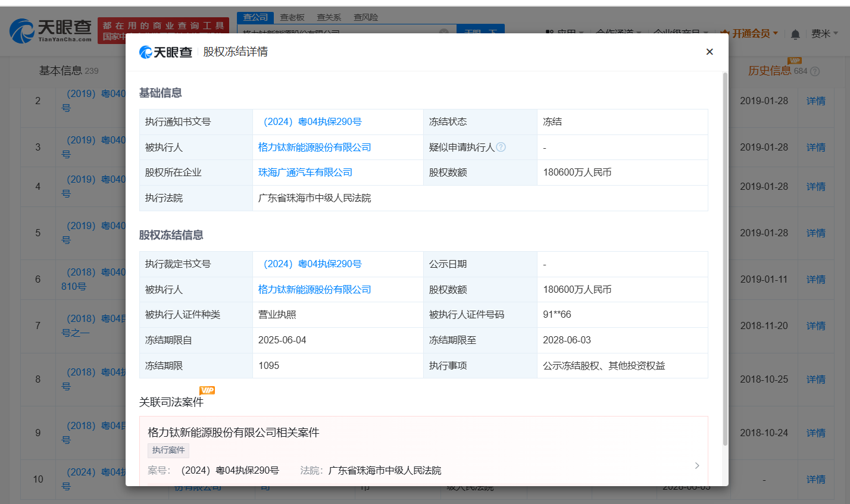
Task: Open the 合作通道 dropdown menu
Action: (618, 33)
